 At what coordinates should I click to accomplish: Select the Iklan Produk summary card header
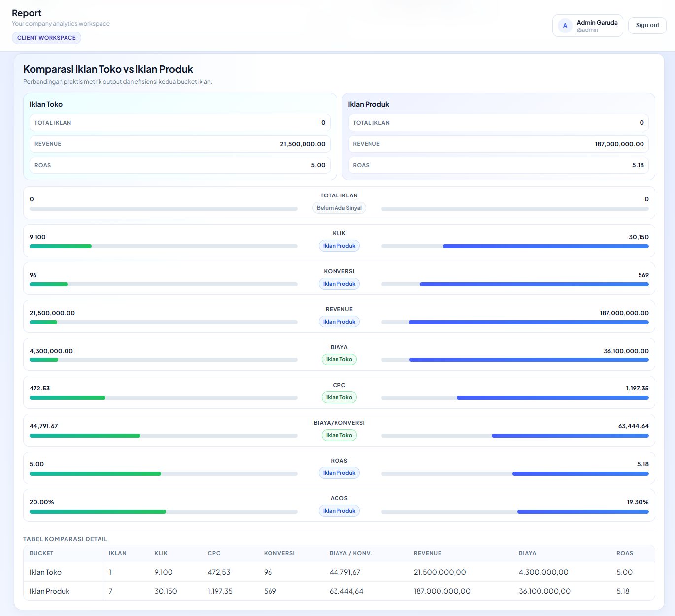click(x=369, y=104)
